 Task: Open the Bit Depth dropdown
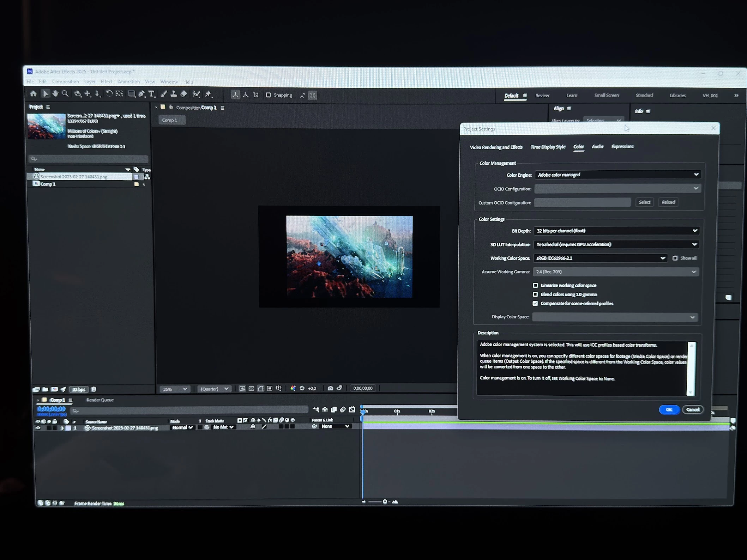tap(616, 231)
